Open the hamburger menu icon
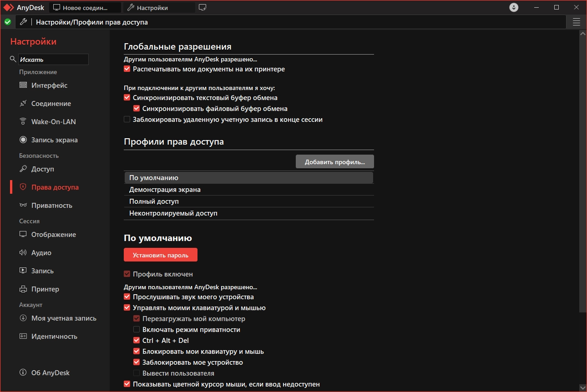The width and height of the screenshot is (587, 392). (x=577, y=22)
